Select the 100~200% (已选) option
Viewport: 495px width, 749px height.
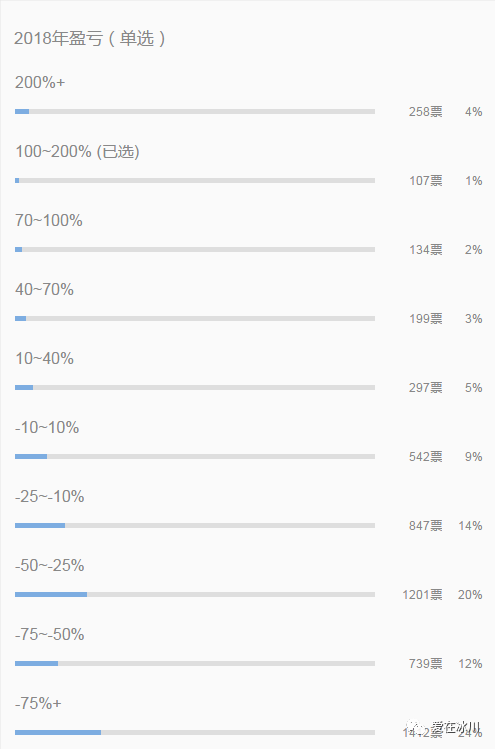[x=77, y=151]
